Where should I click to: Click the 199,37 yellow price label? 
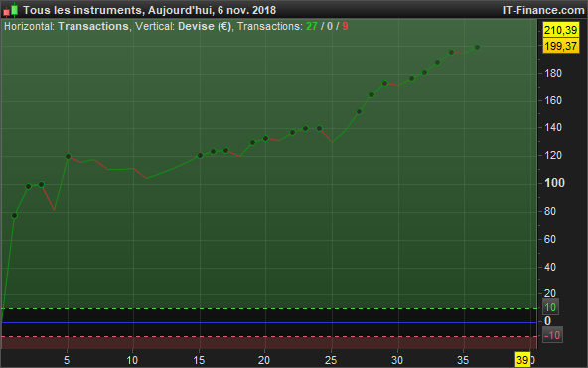[560, 46]
